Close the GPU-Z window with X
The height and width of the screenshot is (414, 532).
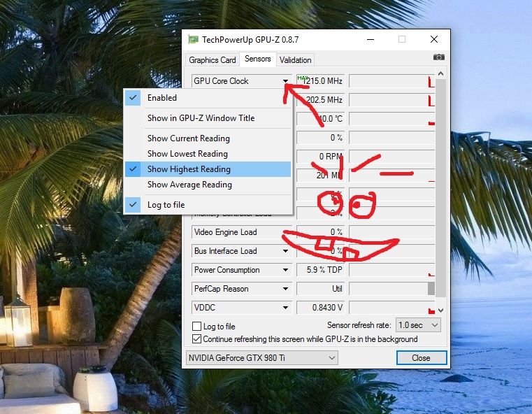433,39
